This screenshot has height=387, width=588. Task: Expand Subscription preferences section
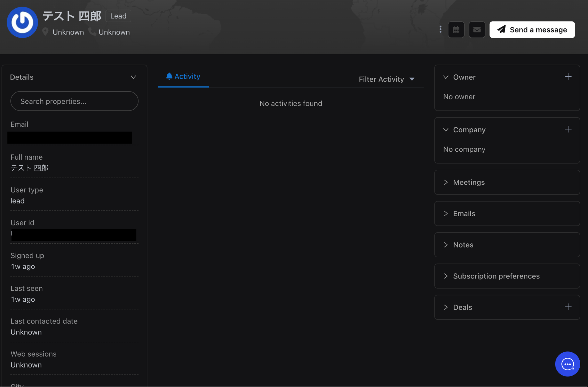tap(446, 276)
